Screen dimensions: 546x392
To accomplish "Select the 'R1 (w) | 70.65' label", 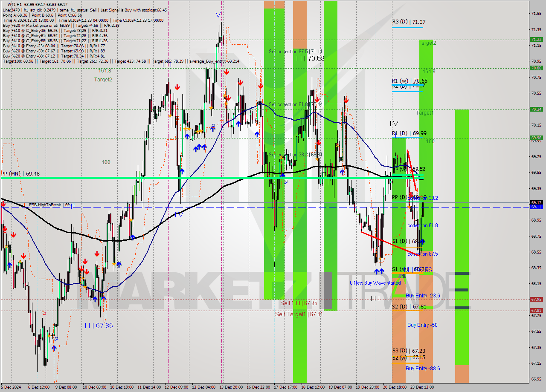I will click(x=409, y=81).
